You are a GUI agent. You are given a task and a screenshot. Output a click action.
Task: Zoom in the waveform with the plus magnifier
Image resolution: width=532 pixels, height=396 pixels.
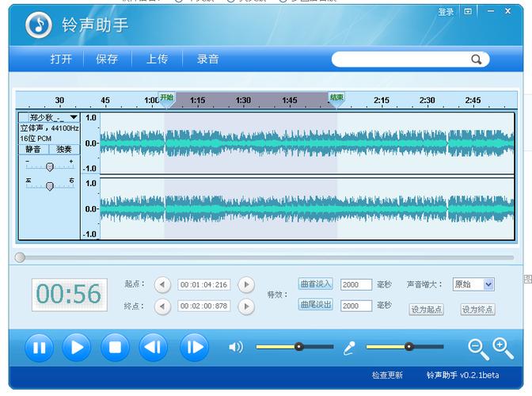click(503, 348)
